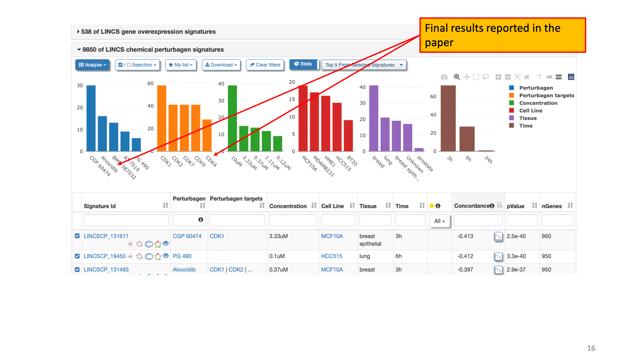Click the zoom in plus icon

pyautogui.click(x=498, y=77)
